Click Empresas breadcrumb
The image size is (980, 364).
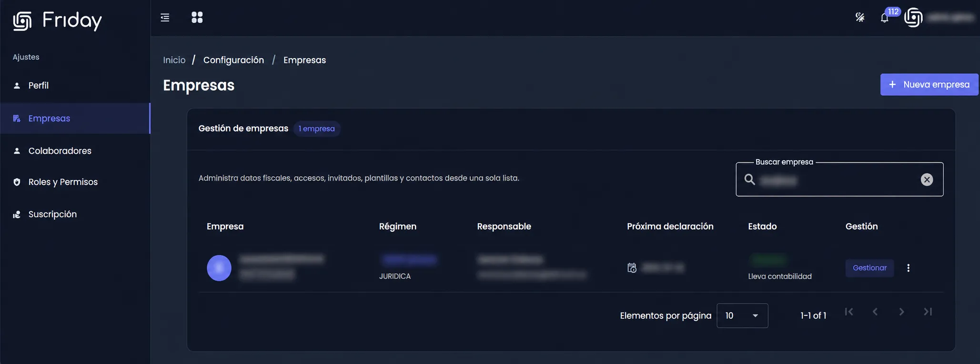coord(304,60)
